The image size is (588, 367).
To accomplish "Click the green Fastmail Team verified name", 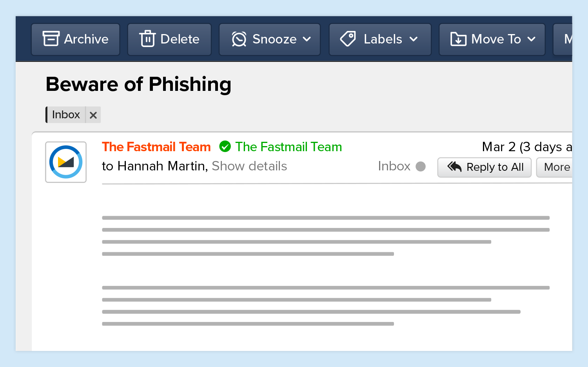I will (x=289, y=147).
